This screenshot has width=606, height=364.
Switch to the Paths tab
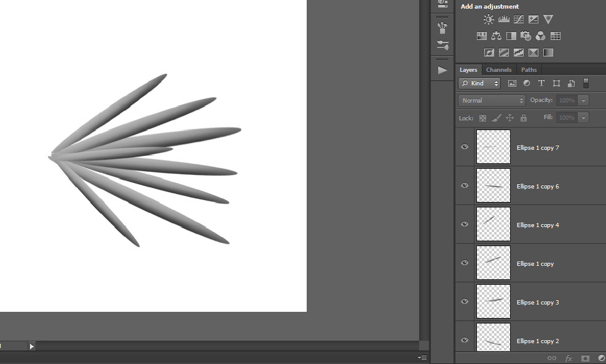point(529,70)
